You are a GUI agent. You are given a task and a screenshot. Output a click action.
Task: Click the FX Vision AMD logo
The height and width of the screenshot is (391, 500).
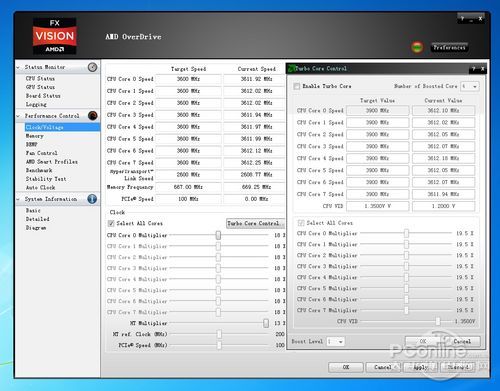coord(55,36)
